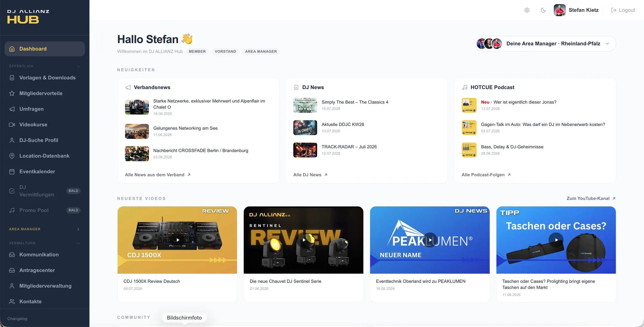Open TRACK-RADAR – Juli 2026 news
Viewport: 644px width, 327px height.
(349, 147)
